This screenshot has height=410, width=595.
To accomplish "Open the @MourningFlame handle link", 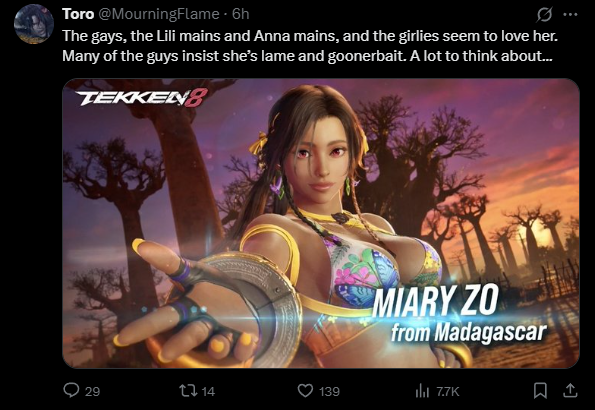I will (159, 14).
